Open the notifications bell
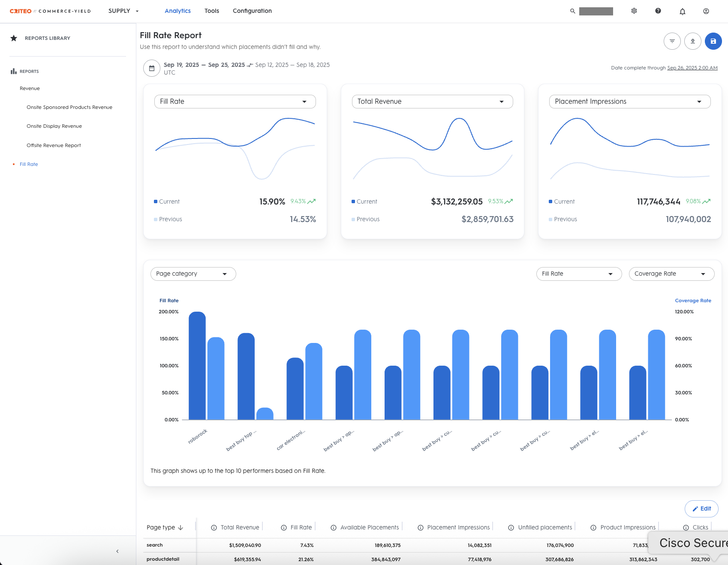 click(682, 12)
